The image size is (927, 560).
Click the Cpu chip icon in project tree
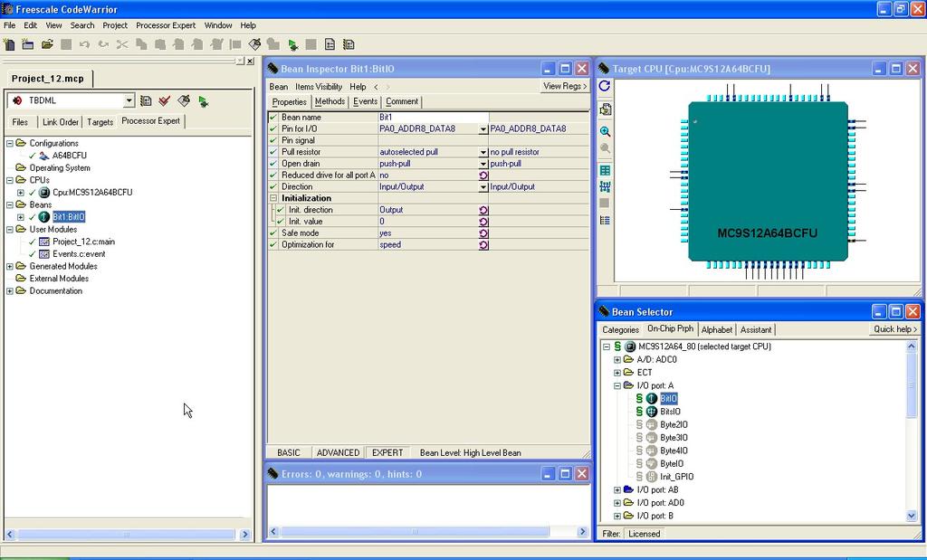coord(43,193)
